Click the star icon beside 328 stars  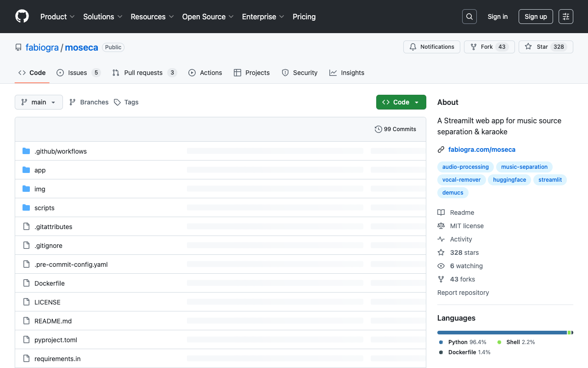tap(441, 253)
